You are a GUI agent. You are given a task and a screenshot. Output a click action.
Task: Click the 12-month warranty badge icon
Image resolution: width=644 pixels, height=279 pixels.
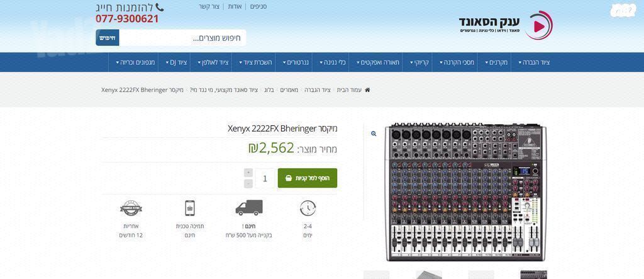[x=131, y=208]
